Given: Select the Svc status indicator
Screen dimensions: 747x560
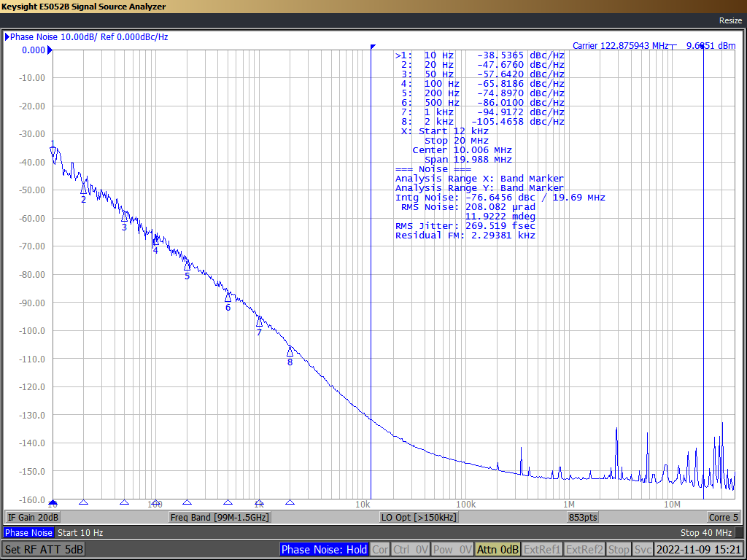Looking at the screenshot, I should click(643, 549).
